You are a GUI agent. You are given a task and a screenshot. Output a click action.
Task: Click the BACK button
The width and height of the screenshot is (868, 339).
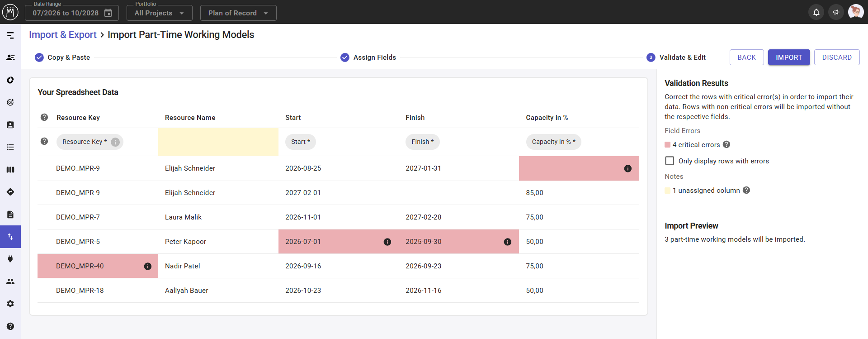pos(747,57)
